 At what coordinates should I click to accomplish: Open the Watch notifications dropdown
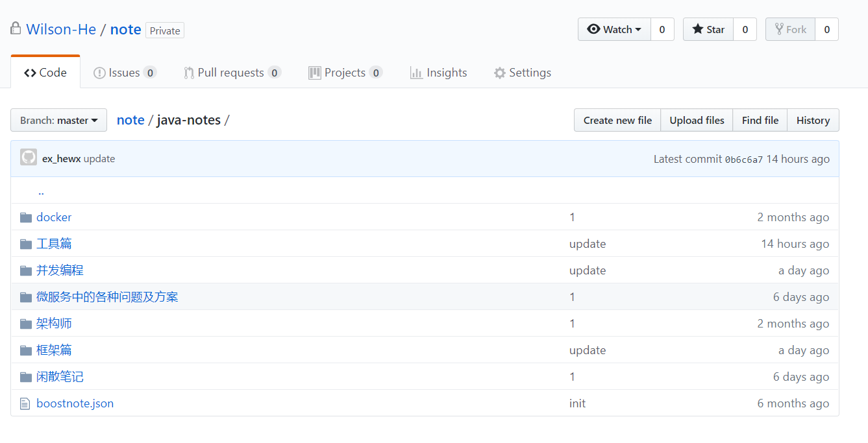coord(614,29)
